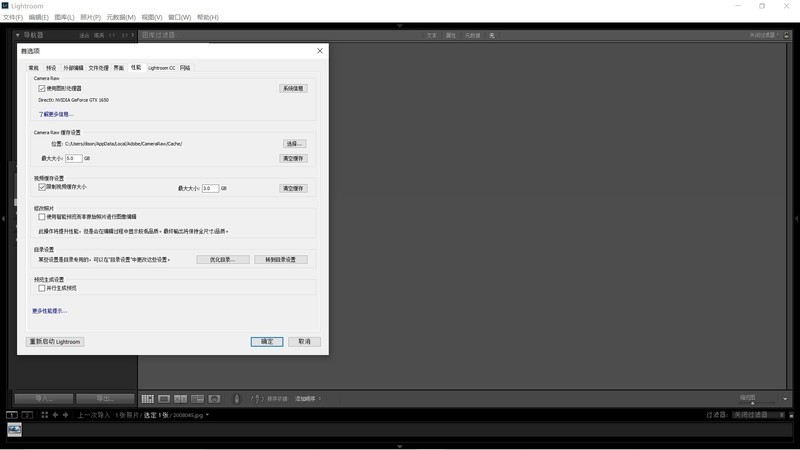Switch to Grid view in the toolbar
Viewport: 800px width, 450px height.
click(147, 398)
